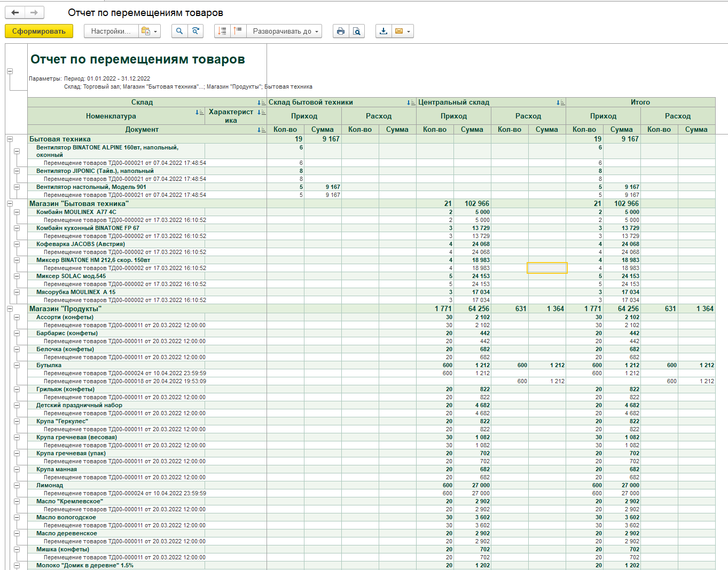The height and width of the screenshot is (570, 728).
Task: Collapse the Лимонад row
Action: click(x=17, y=485)
